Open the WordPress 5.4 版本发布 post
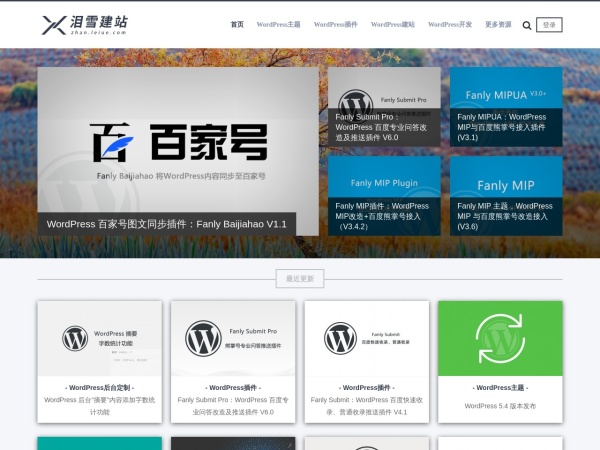The image size is (600, 450). [500, 406]
